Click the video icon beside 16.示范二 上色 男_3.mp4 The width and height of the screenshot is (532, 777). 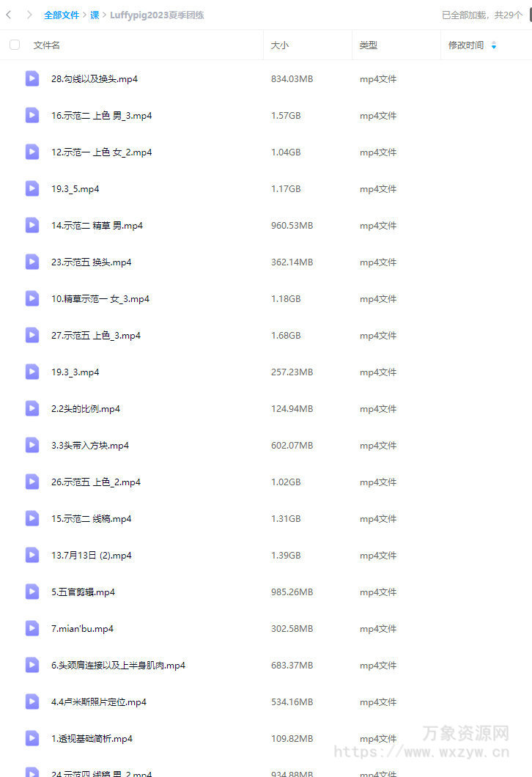(x=32, y=115)
